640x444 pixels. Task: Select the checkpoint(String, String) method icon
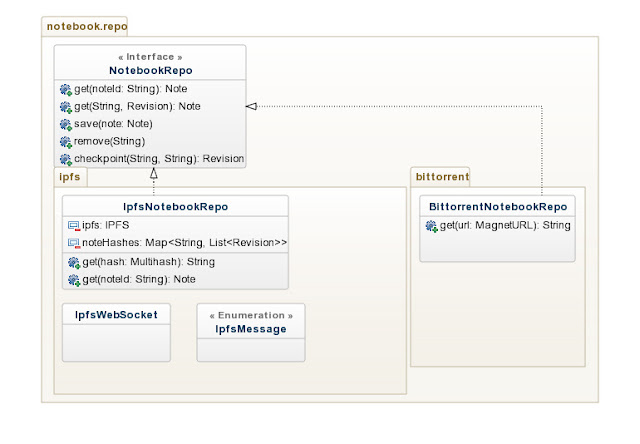coord(66,159)
